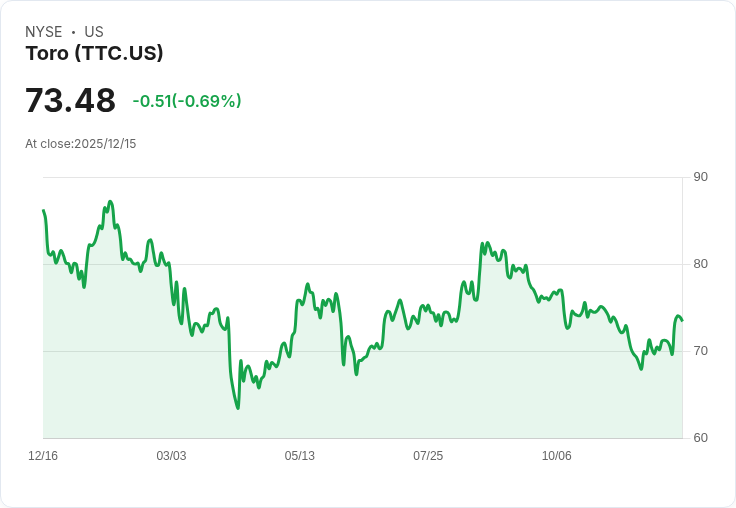
Task: Click the At close:2025/12/15 timestamp
Action: click(x=81, y=143)
